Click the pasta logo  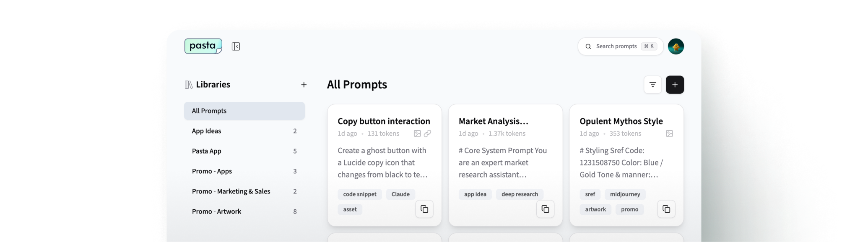coord(203,46)
